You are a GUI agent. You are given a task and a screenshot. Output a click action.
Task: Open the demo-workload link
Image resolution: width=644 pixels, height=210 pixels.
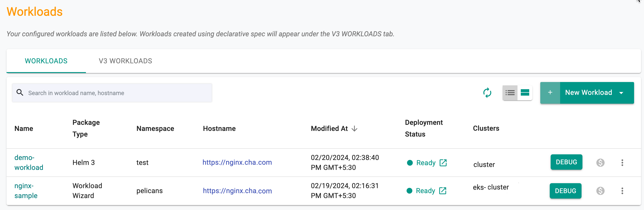click(29, 162)
